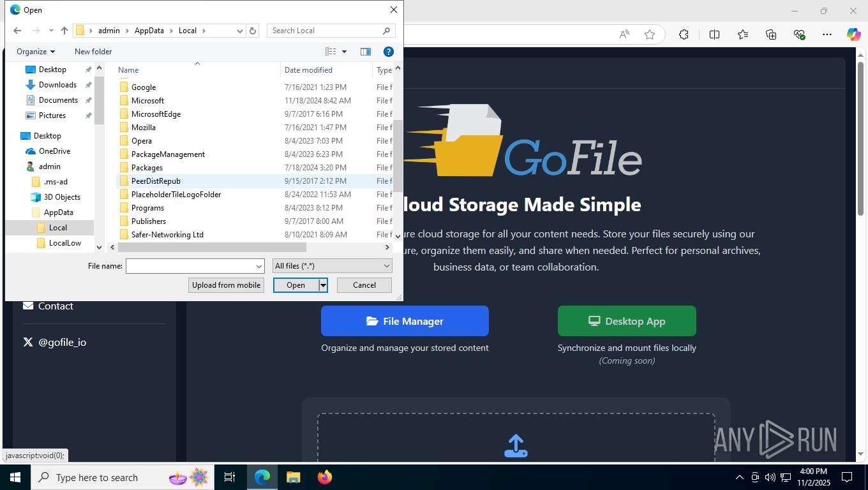Click the upload icon in drop zone
Viewport: 868px width, 490px height.
[516, 446]
